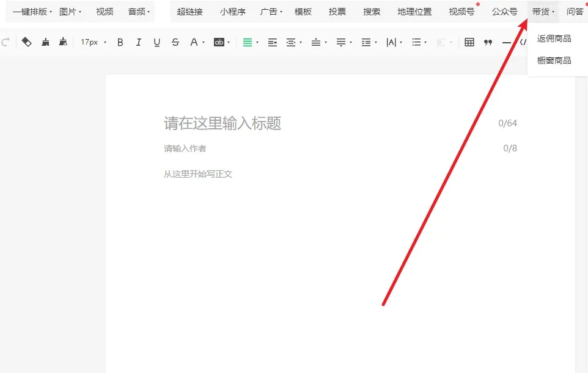Open the 带货 dropdown menu

click(543, 12)
